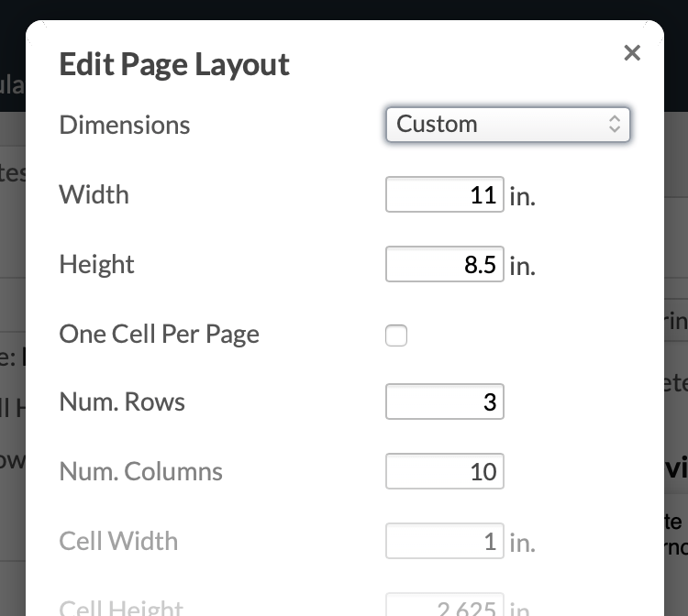Click the Width label text
Image resolution: width=688 pixels, height=616 pixels.
point(94,194)
